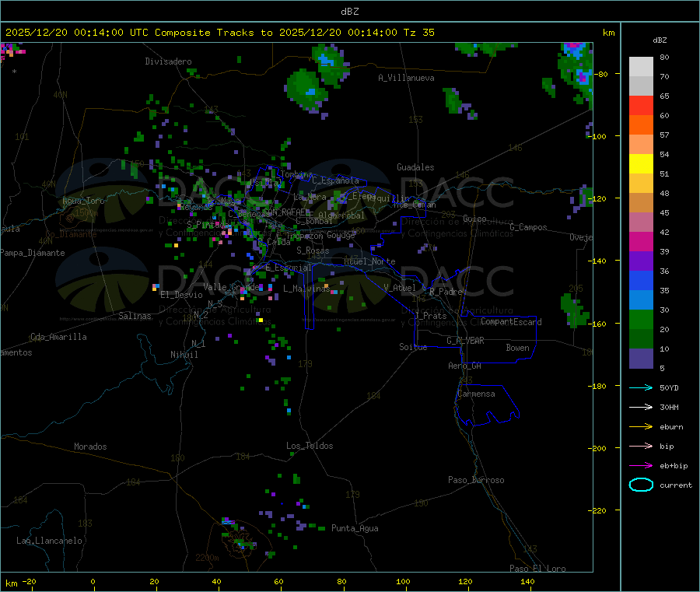Click the pink bip arrow in the legend
Image resolution: width=700 pixels, height=592 pixels.
(641, 446)
